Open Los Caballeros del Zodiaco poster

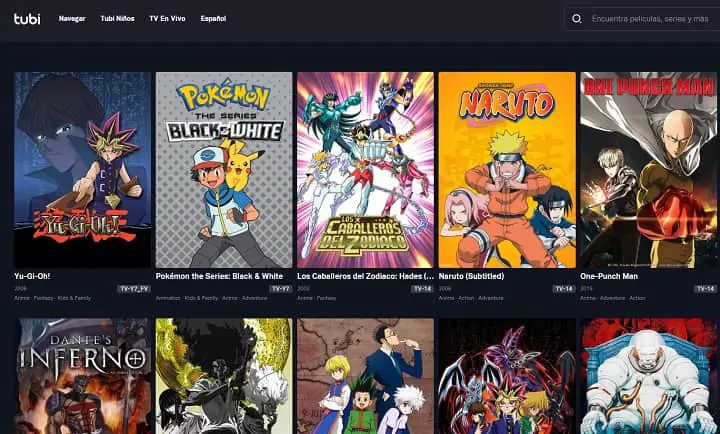point(365,170)
